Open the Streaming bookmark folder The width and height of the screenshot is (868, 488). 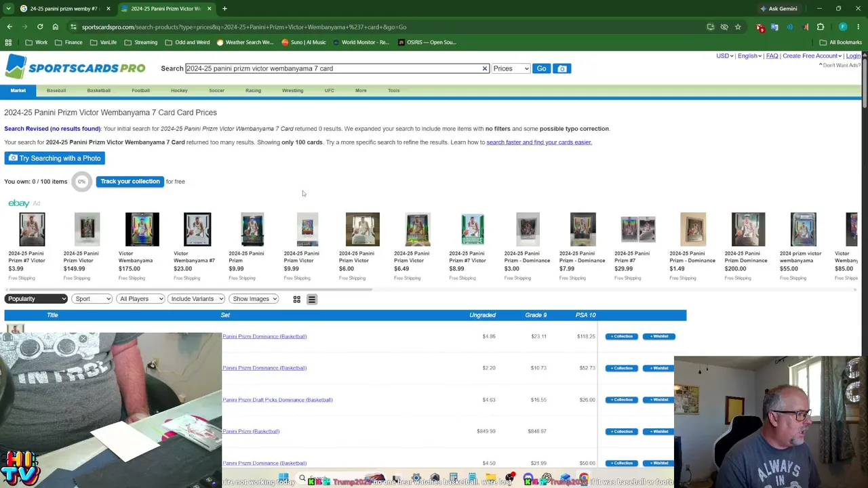point(140,42)
